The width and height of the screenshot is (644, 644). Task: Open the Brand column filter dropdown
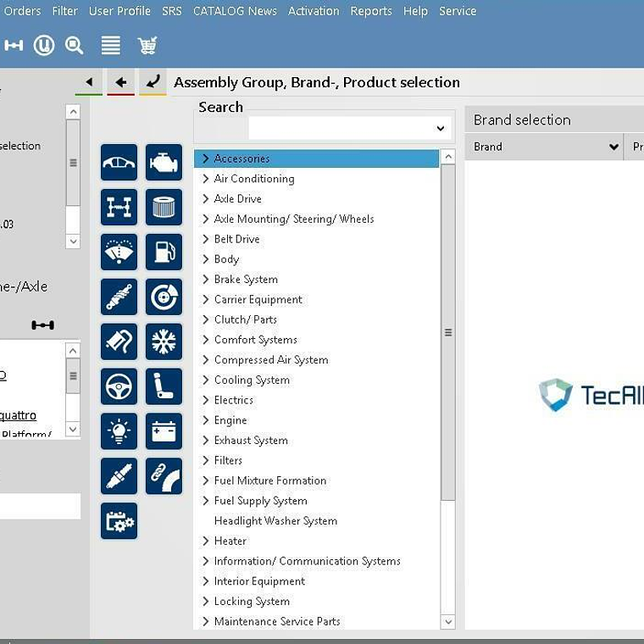[613, 147]
